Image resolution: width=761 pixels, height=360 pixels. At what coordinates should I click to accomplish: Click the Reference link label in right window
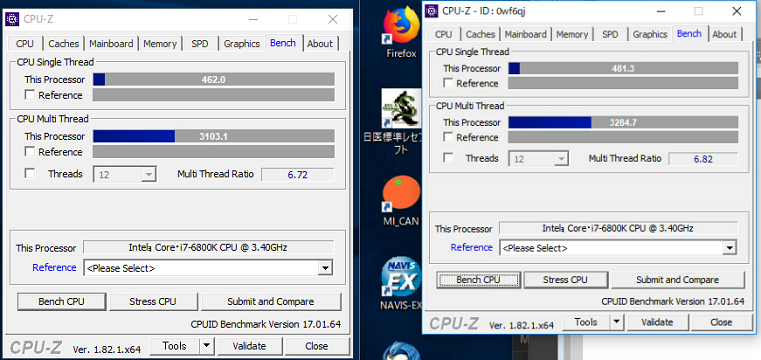[x=471, y=247]
